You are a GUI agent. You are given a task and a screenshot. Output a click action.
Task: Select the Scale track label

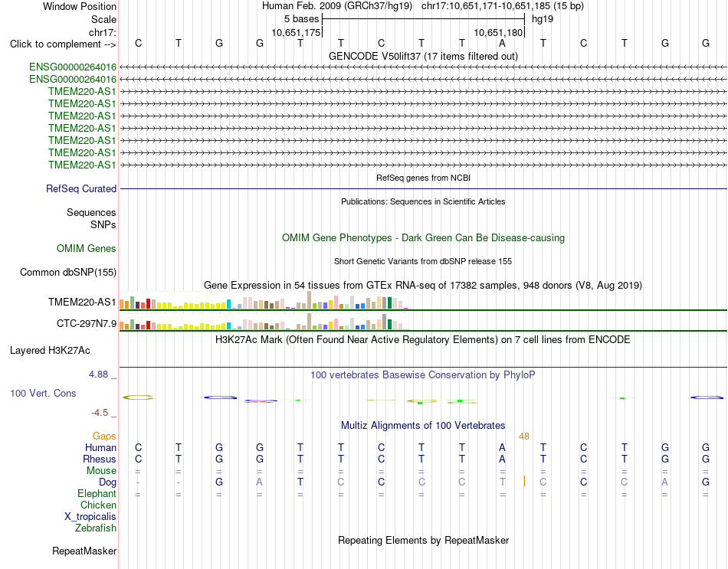tap(103, 19)
